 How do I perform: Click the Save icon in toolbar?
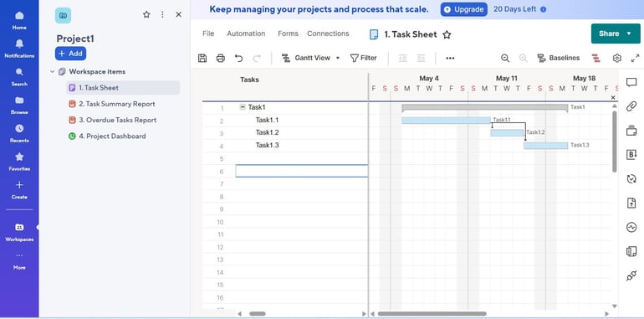pyautogui.click(x=202, y=58)
